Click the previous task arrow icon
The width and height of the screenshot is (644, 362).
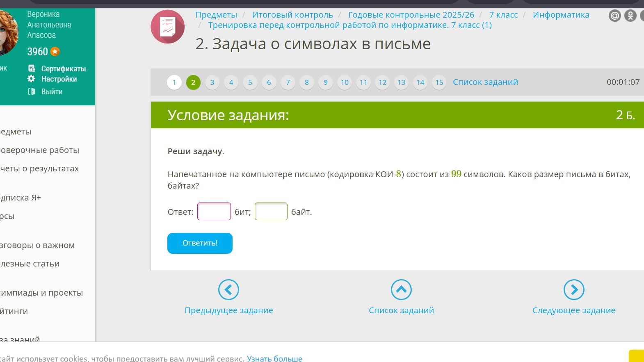point(228,290)
